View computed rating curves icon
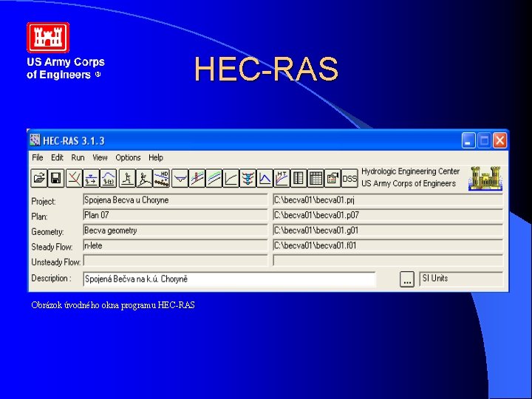This screenshot has height=399, width=532. pos(231,178)
